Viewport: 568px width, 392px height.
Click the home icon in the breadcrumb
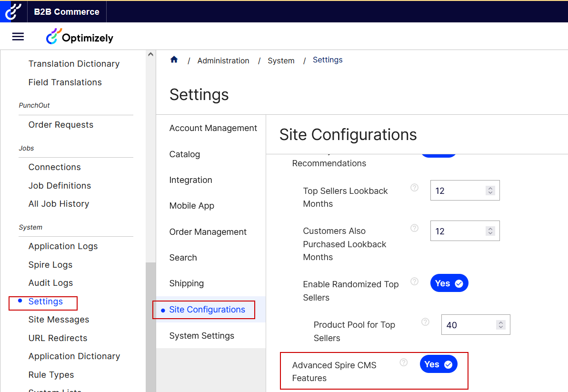click(x=174, y=60)
